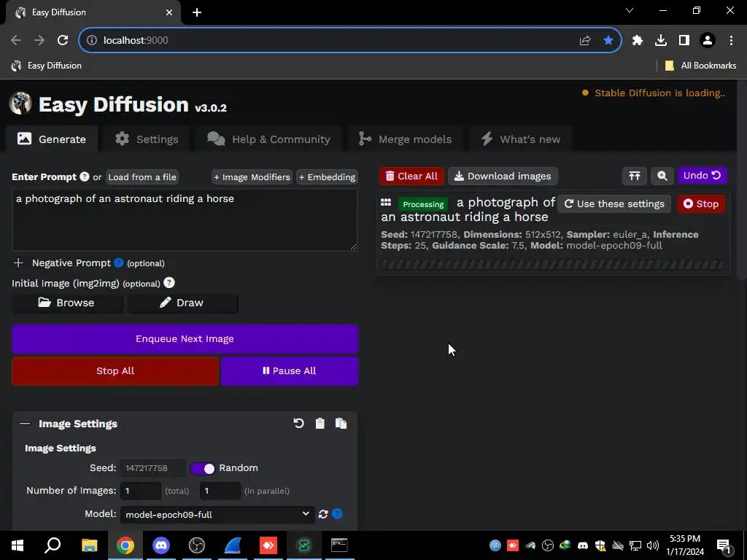747x560 pixels.
Task: Toggle the Random seed switch
Action: (203, 468)
